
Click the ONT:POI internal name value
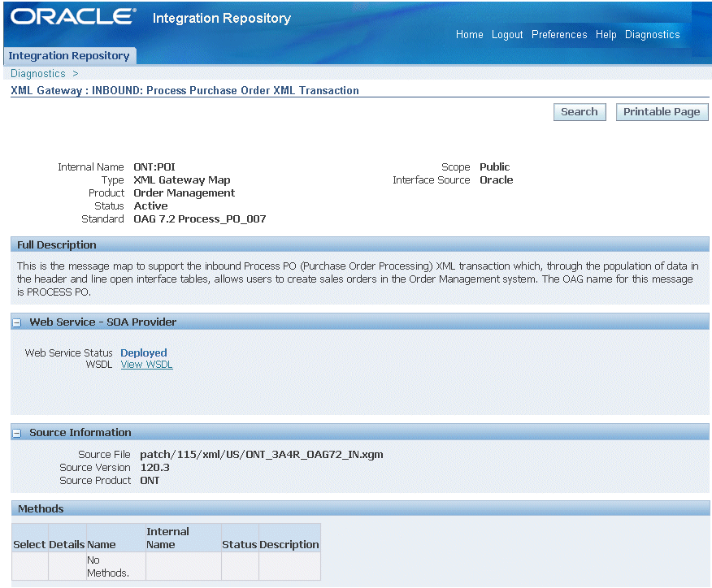(154, 167)
